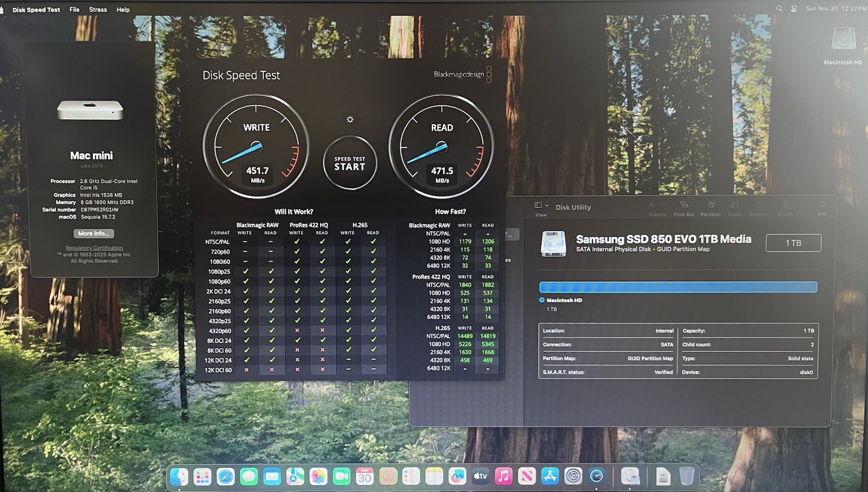Click the macOS version "Sequoia 15.7.2"
This screenshot has height=492, width=868.
click(98, 217)
